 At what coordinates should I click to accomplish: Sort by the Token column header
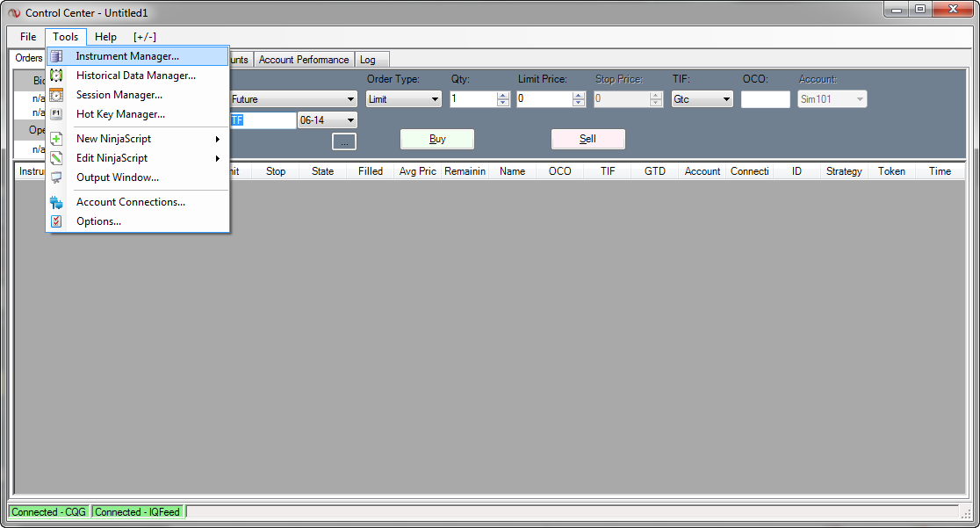892,171
